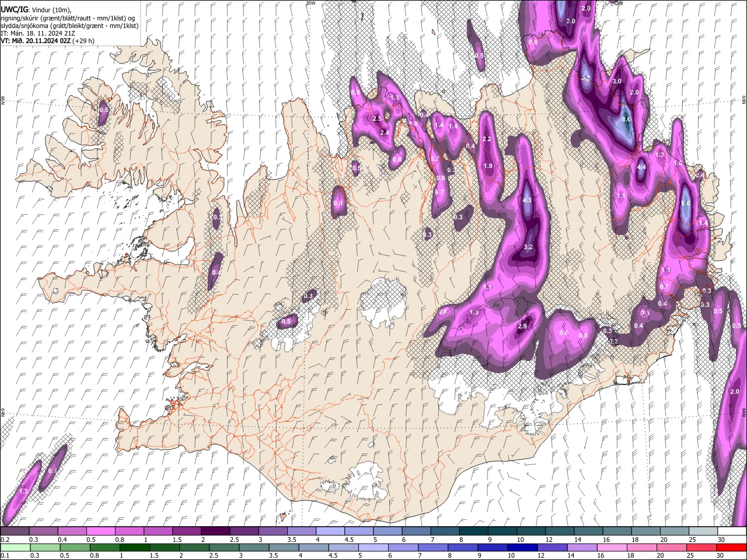Pick the bright pink snow-scale swatch between 0.5 and 0.8

tap(100, 531)
